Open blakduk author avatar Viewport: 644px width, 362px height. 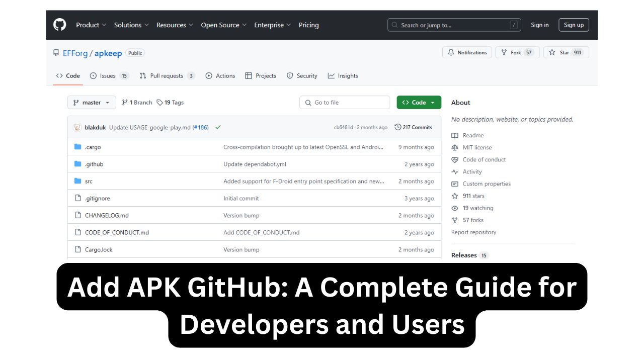pos(77,127)
